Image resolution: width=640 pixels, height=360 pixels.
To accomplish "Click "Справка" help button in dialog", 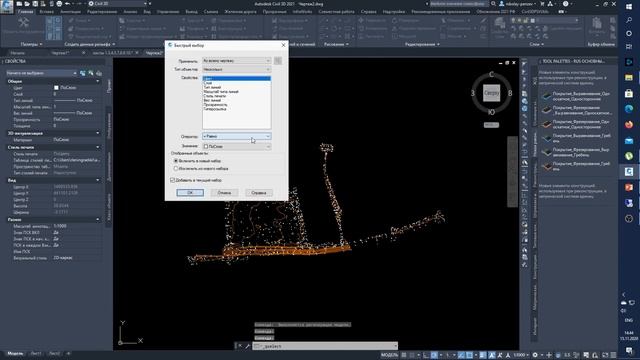I will pyautogui.click(x=259, y=193).
